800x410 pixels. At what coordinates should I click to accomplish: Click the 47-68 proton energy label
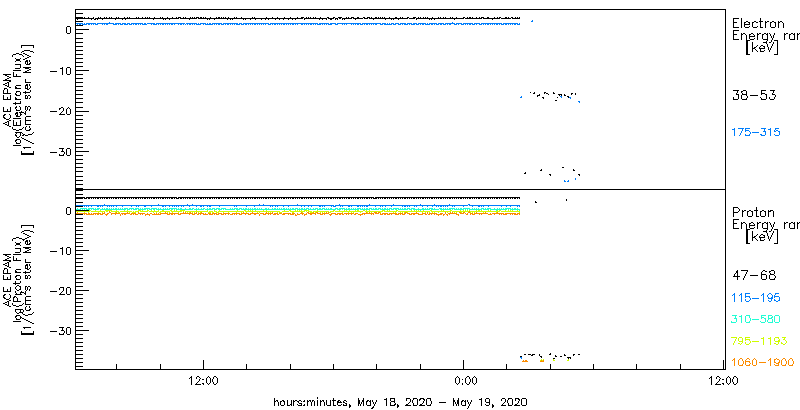[x=754, y=276]
